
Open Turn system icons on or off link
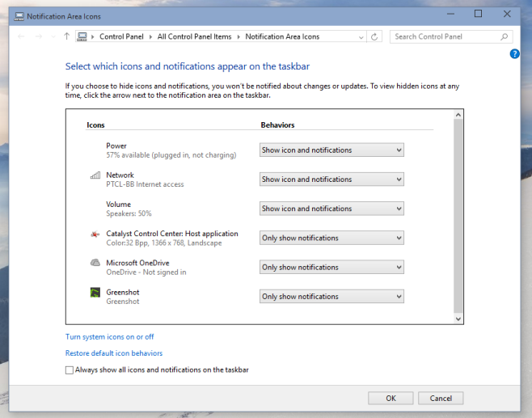coord(110,337)
